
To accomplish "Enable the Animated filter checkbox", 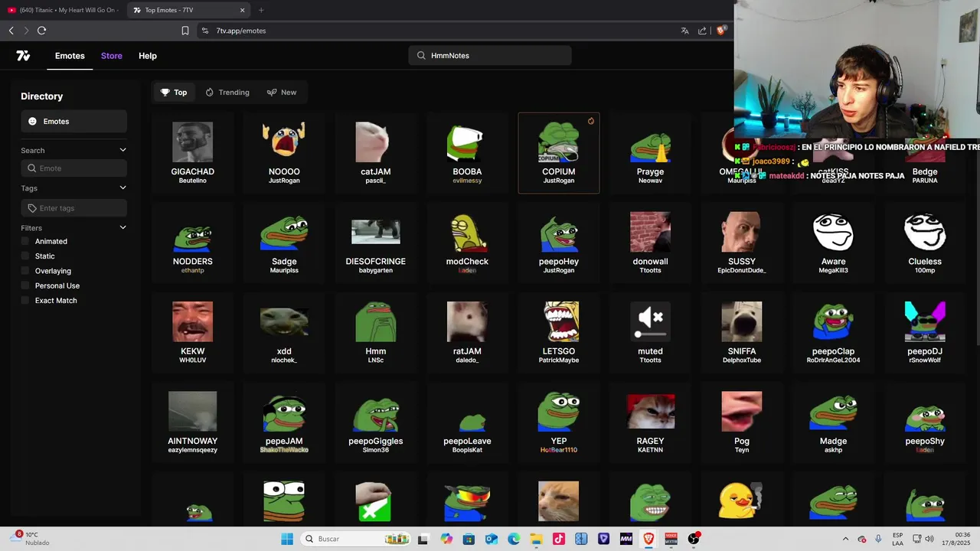I will click(x=25, y=241).
